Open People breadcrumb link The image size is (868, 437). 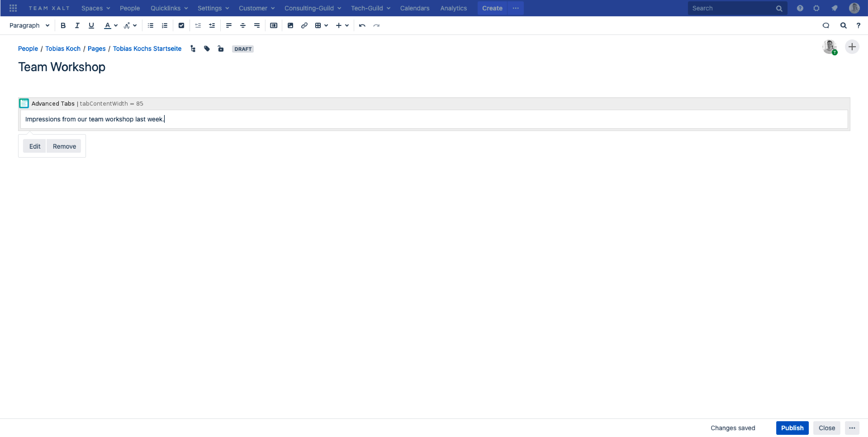click(28, 49)
